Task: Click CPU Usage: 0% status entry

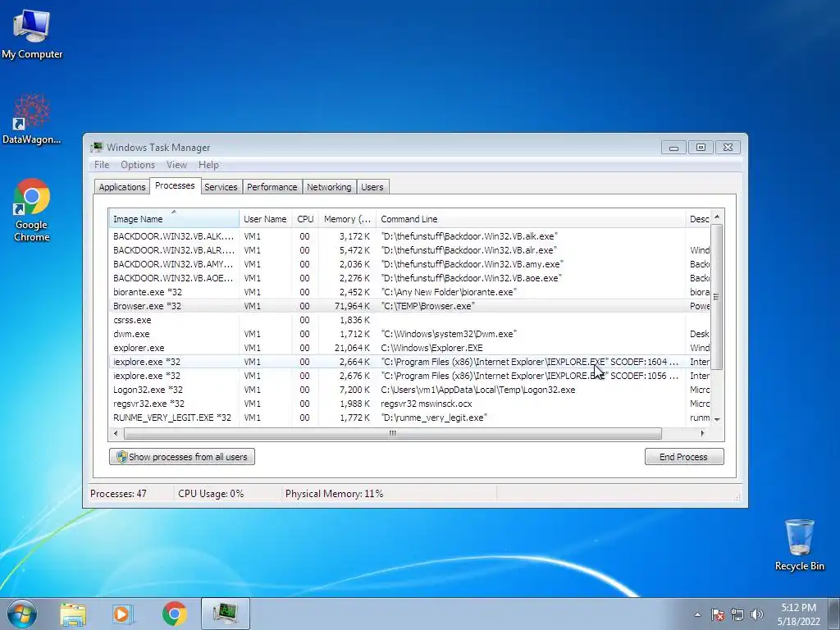Action: tap(211, 493)
